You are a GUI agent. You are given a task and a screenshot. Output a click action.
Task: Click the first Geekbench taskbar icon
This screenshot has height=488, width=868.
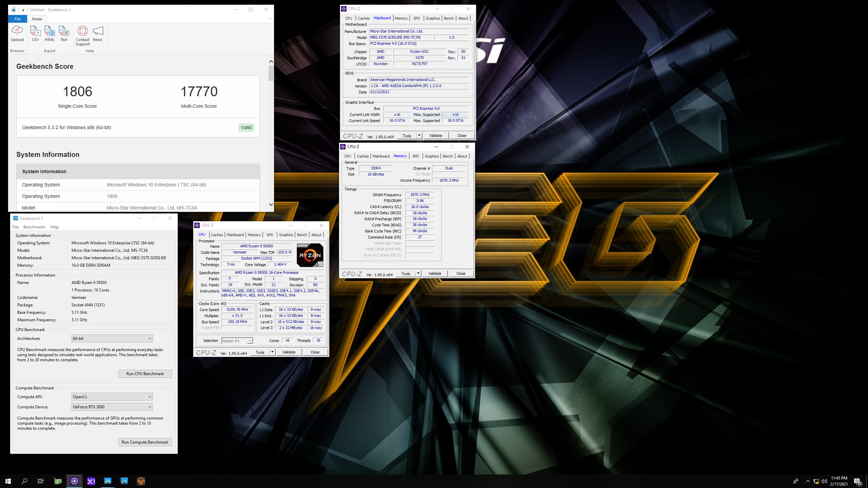(108, 481)
